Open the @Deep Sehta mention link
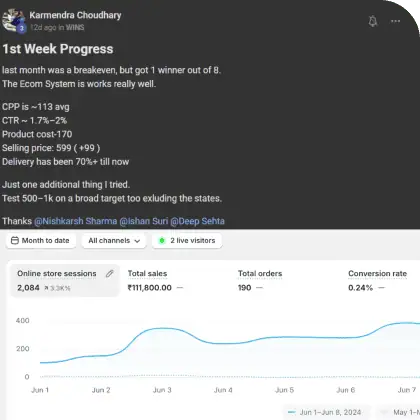 (197, 221)
